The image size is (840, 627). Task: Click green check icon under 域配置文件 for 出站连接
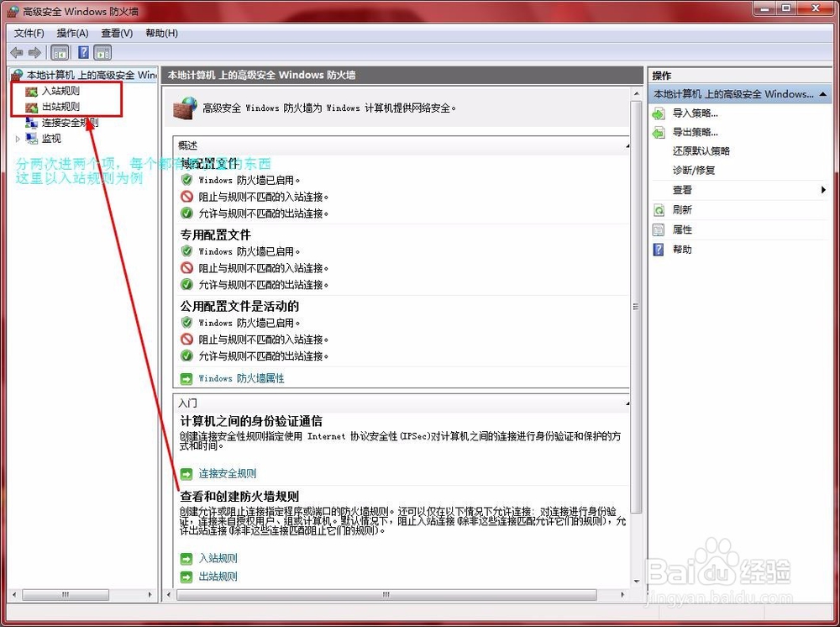186,213
